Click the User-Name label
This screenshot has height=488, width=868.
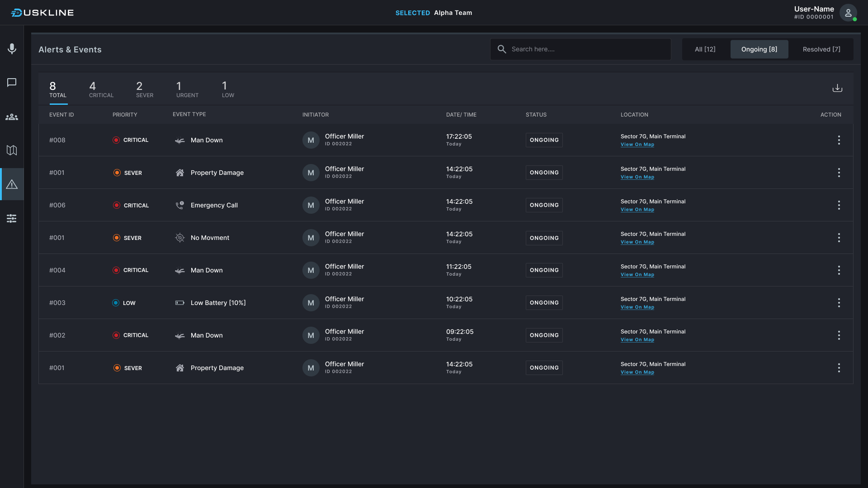pyautogui.click(x=814, y=9)
